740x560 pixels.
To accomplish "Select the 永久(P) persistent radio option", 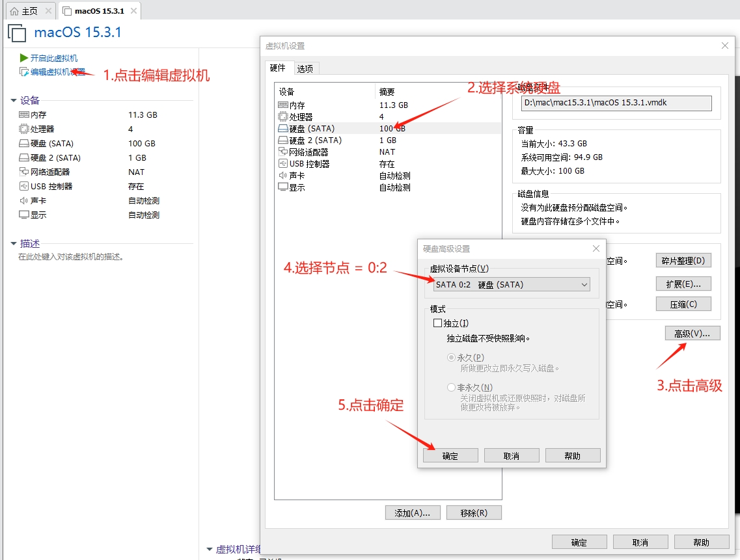I will point(451,358).
